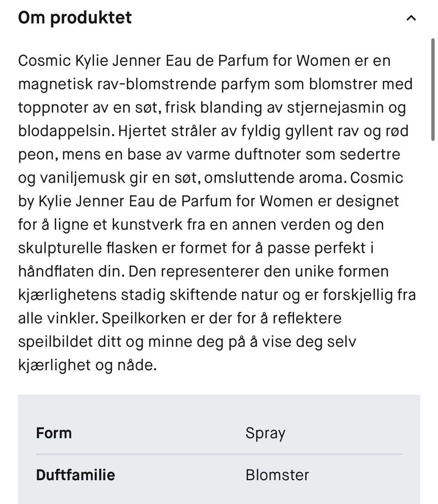Click the first line starting Cosmic Kylie Jenner
Viewport: 438px width, 504px height.
click(204, 61)
